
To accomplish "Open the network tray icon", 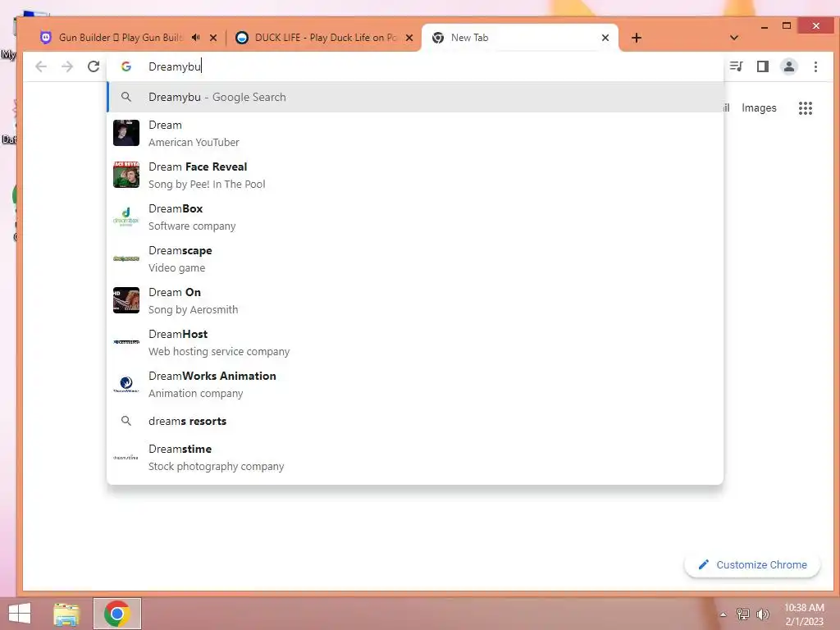I will point(743,614).
